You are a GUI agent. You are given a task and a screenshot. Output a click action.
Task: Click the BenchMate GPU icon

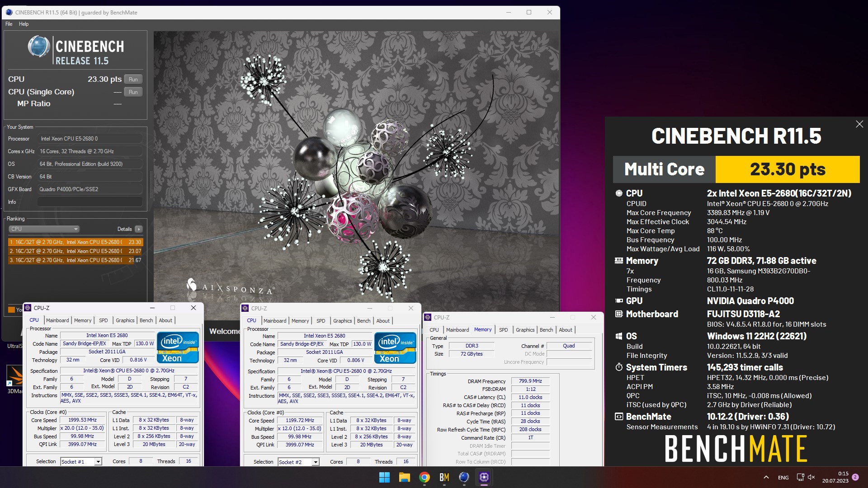coord(619,301)
